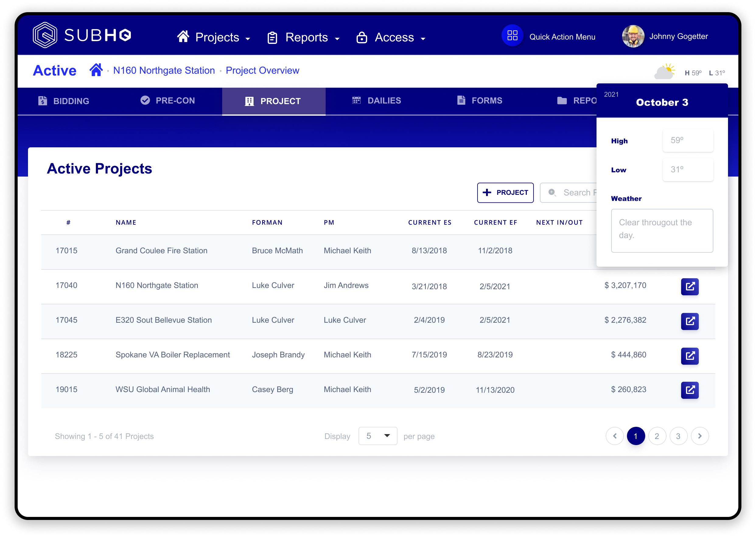Sort by the CURRENT ES column header
756x537 pixels.
[430, 223]
